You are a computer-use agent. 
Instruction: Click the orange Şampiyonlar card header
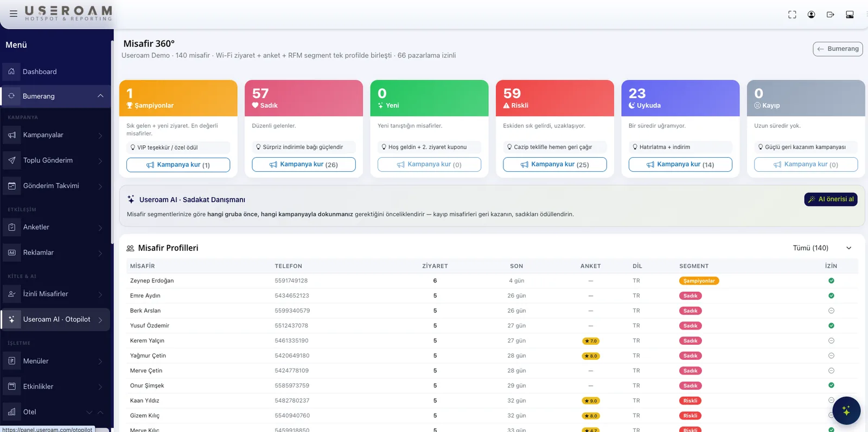(178, 98)
